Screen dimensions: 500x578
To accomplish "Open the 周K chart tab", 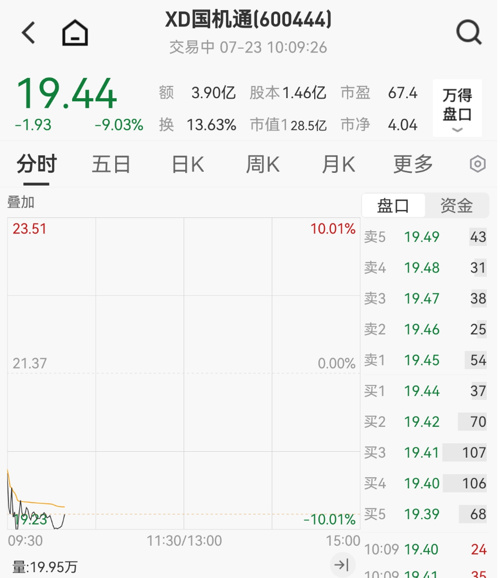I will click(263, 164).
